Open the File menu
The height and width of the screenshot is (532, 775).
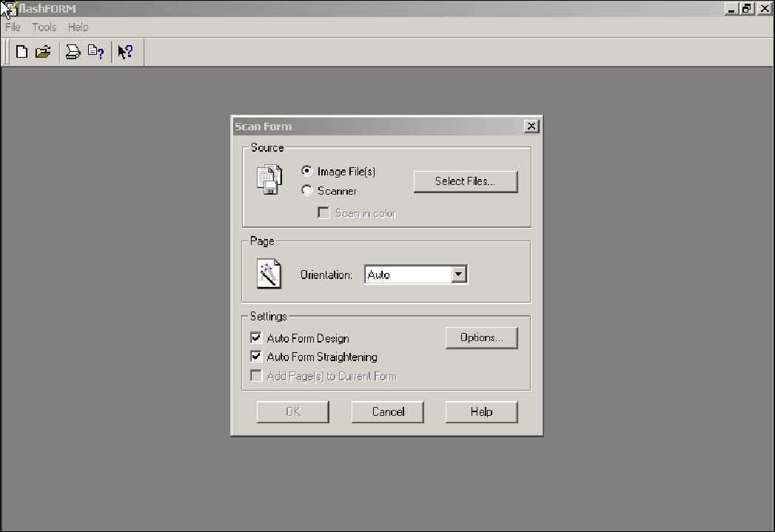coord(13,27)
